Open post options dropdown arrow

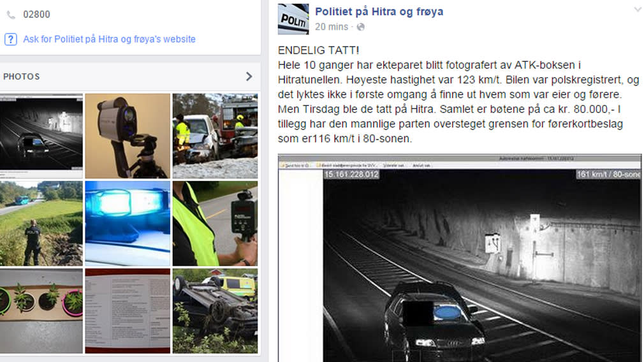tap(638, 10)
